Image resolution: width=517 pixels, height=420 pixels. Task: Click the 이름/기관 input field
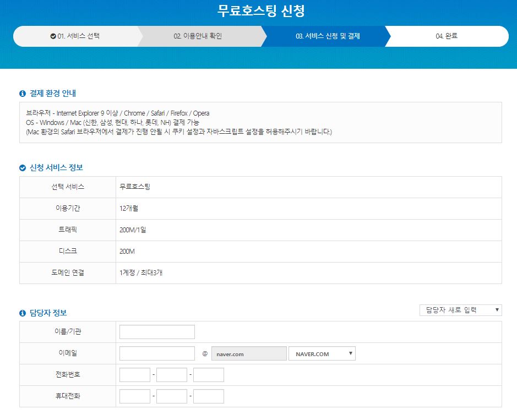coord(157,332)
